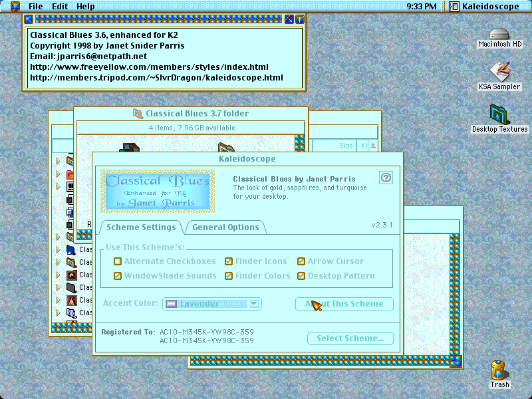Select the purple-square document icon in list window
Image resolution: width=532 pixels, height=399 pixels.
coord(70,212)
